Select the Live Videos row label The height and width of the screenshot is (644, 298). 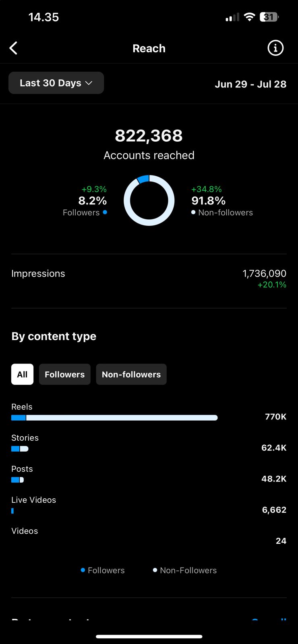pos(34,500)
